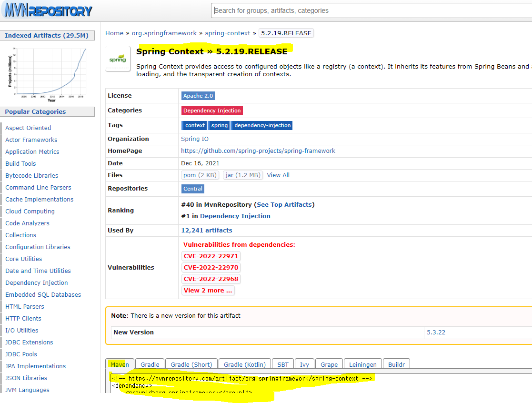Image resolution: width=532 pixels, height=403 pixels.
Task: Open Dependency Injection sidebar category
Action: (x=37, y=282)
